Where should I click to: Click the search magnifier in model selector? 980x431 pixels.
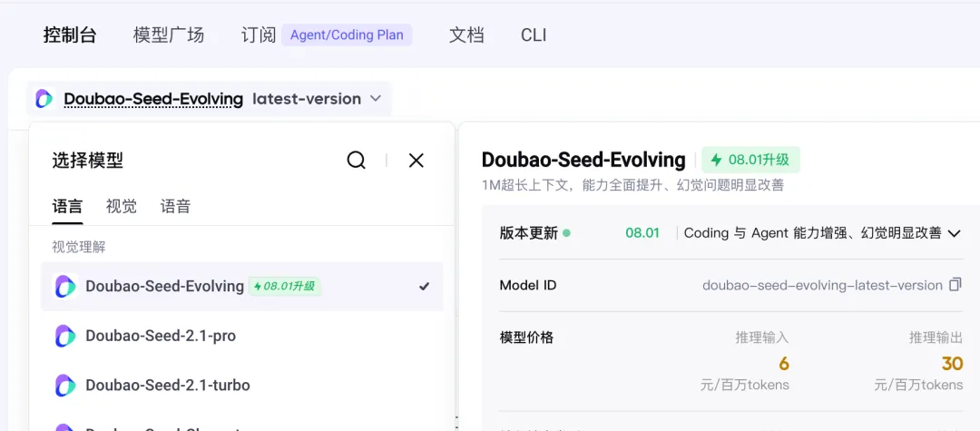pyautogui.click(x=357, y=161)
